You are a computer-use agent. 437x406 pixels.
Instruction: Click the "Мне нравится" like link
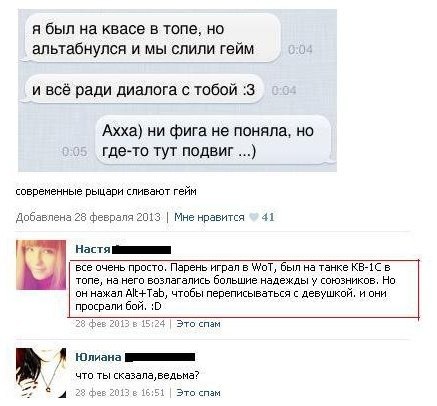[x=209, y=217]
